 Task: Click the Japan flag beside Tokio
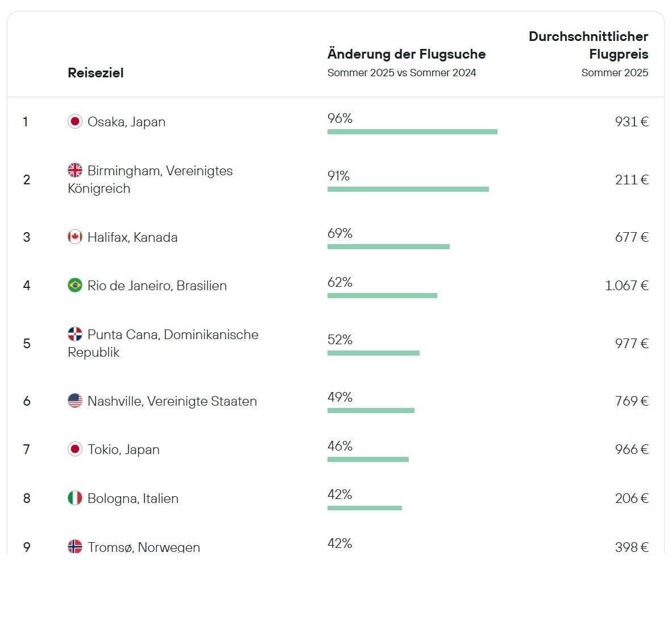75,449
